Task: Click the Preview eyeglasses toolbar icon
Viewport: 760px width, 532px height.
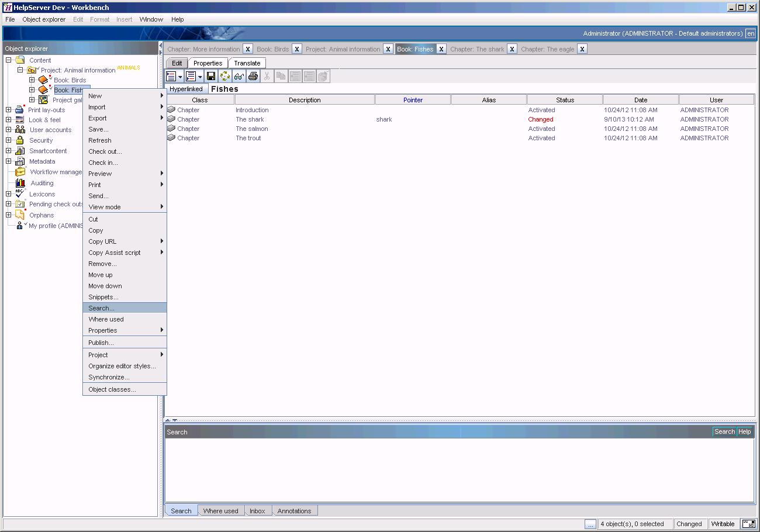Action: pos(239,76)
